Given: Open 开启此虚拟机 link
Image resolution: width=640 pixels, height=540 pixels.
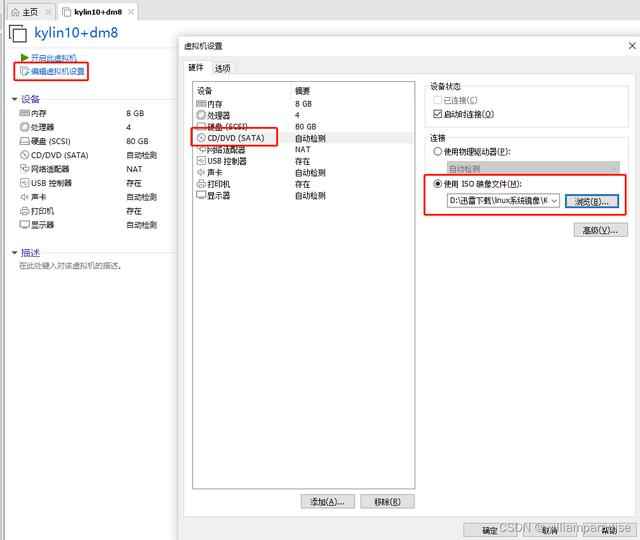Looking at the screenshot, I should pos(53,58).
